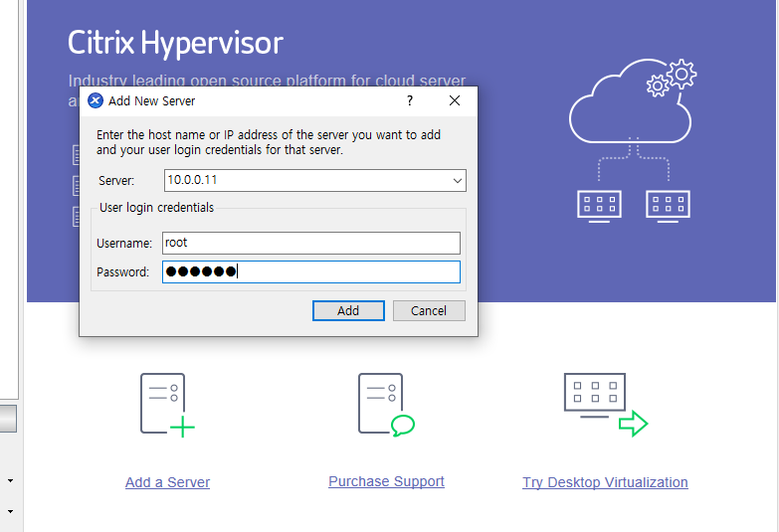Viewport: 779px width, 532px height.
Task: Open the Purchase Support link
Action: click(x=387, y=481)
